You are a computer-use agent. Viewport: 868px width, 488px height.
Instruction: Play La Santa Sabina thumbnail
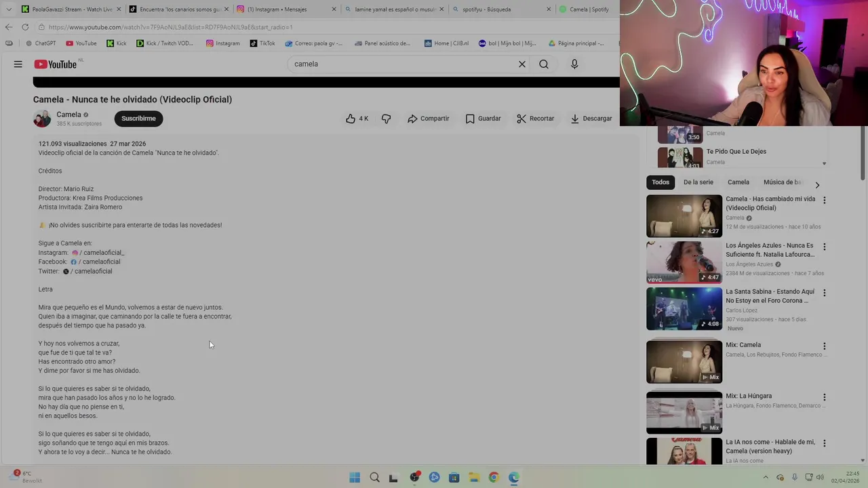684,308
